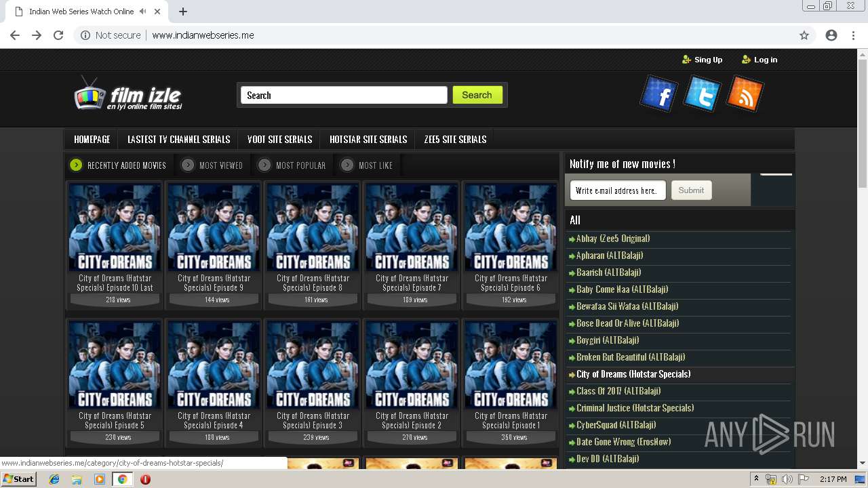Open Apharan (ALTBalaji) category

pos(610,256)
